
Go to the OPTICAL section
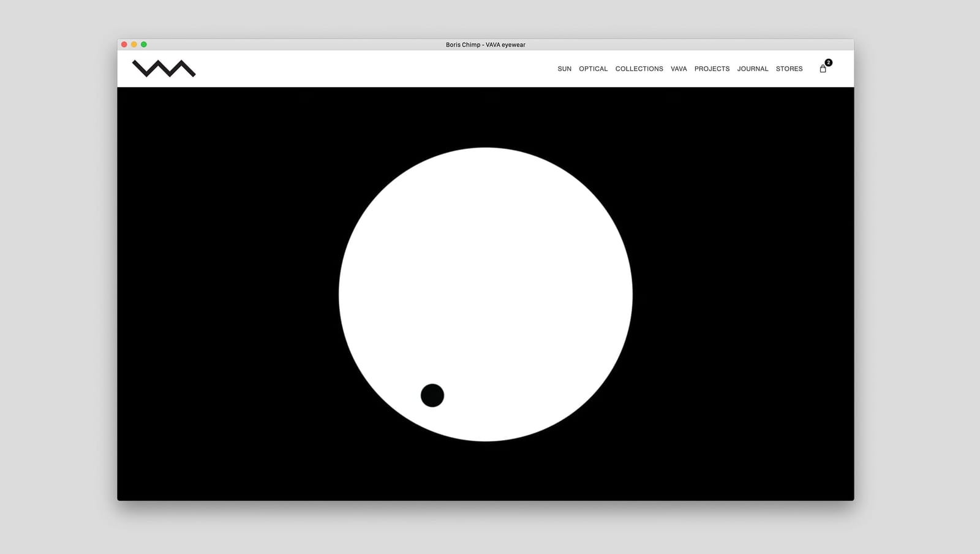pos(593,69)
